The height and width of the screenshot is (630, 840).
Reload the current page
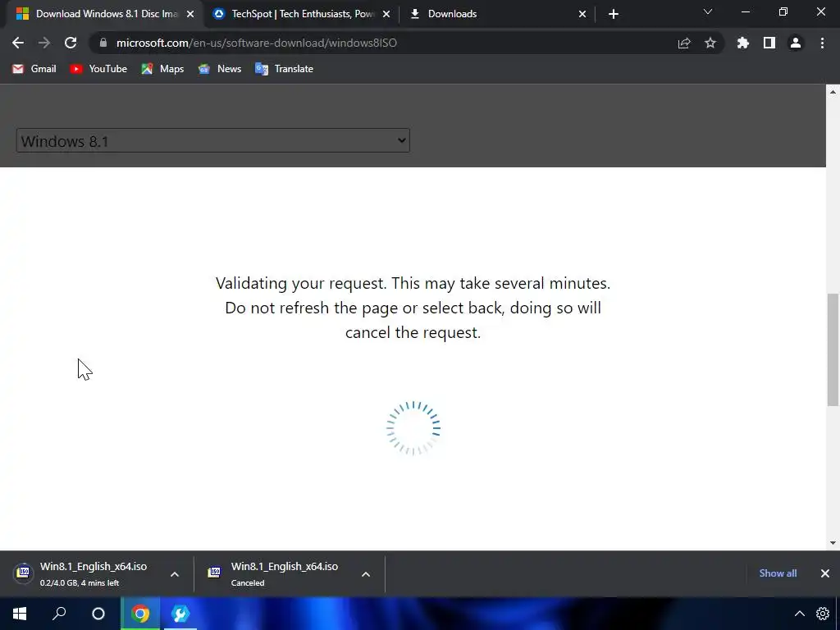71,43
